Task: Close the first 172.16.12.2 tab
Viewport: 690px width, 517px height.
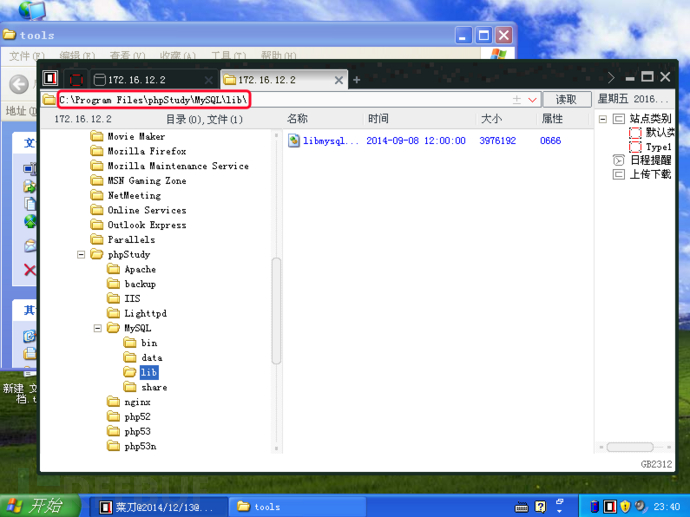Action: coord(208,80)
